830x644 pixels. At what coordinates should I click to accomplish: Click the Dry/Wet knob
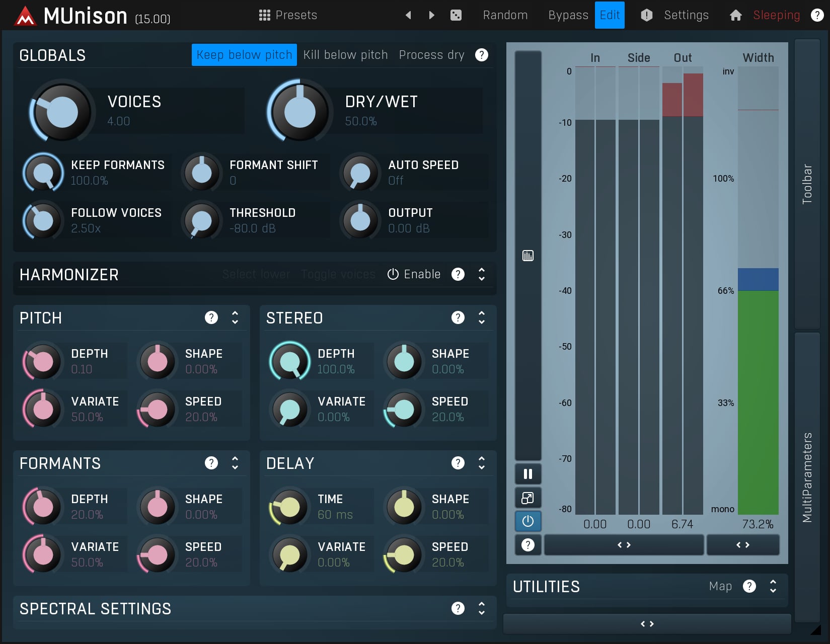[x=300, y=111]
